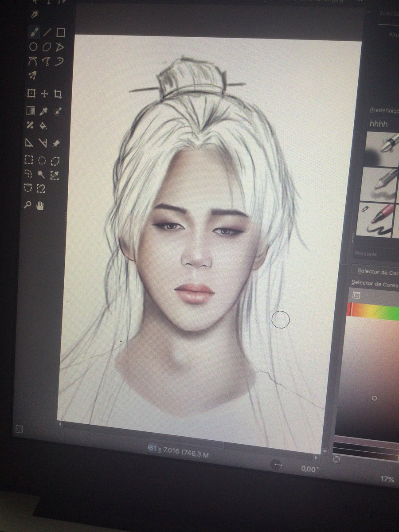
Task: Select the Polyline tool
Action: (x=60, y=47)
